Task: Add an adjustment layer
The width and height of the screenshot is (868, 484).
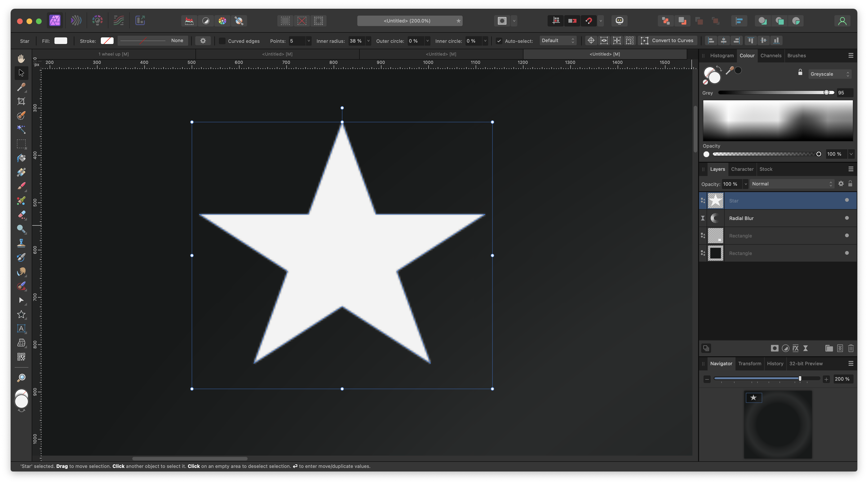Action: click(x=785, y=348)
